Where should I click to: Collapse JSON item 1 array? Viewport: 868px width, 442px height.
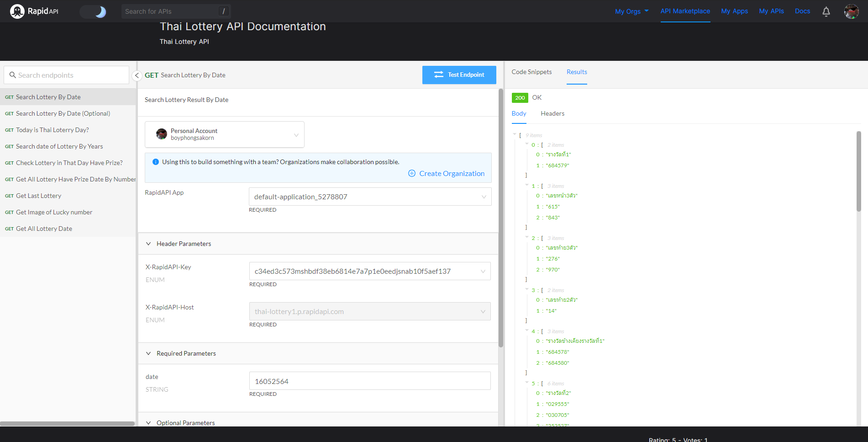526,185
